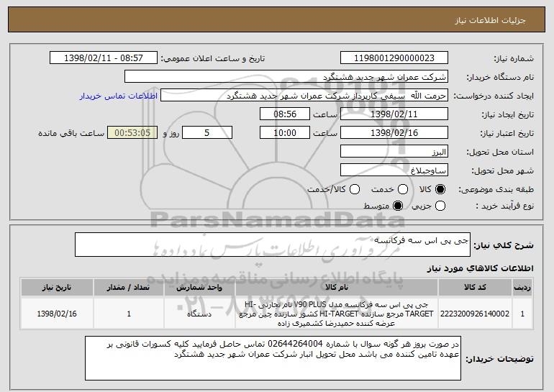Image resolution: width=554 pixels, height=392 pixels.
Task: Click the public announcement date field 08:57
Action: tap(104, 58)
